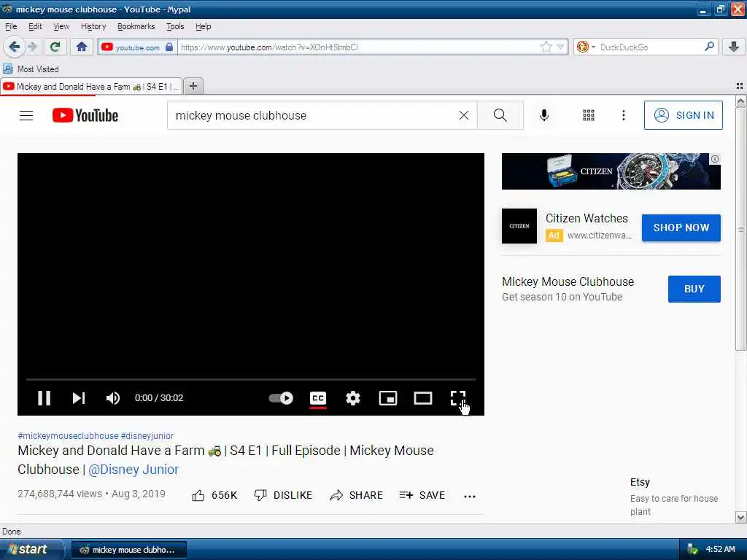Mute the video volume

click(x=113, y=398)
